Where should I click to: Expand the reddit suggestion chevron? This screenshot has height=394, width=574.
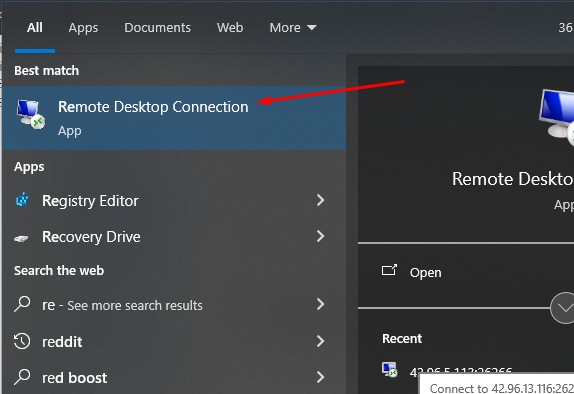click(x=320, y=341)
